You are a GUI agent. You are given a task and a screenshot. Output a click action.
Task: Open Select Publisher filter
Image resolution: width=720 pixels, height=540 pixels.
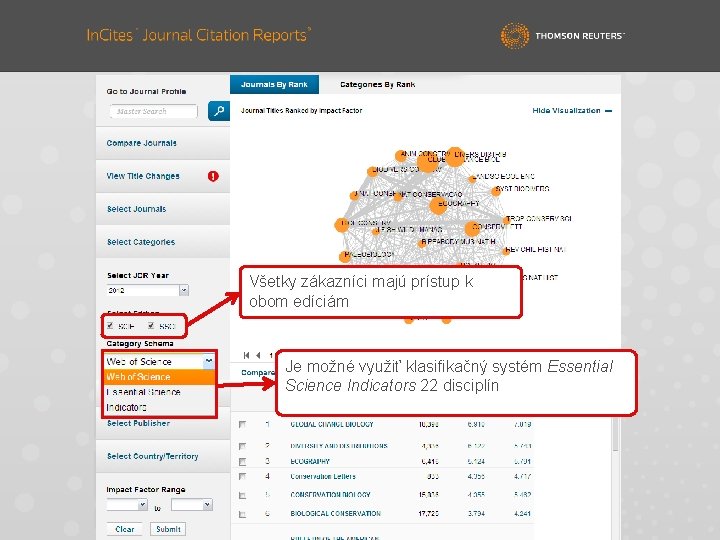[x=138, y=423]
